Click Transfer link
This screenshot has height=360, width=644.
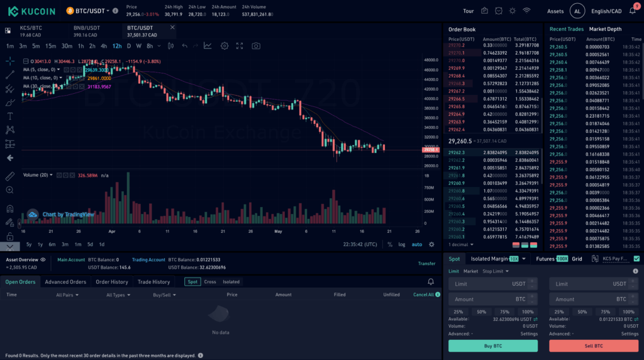click(x=426, y=264)
